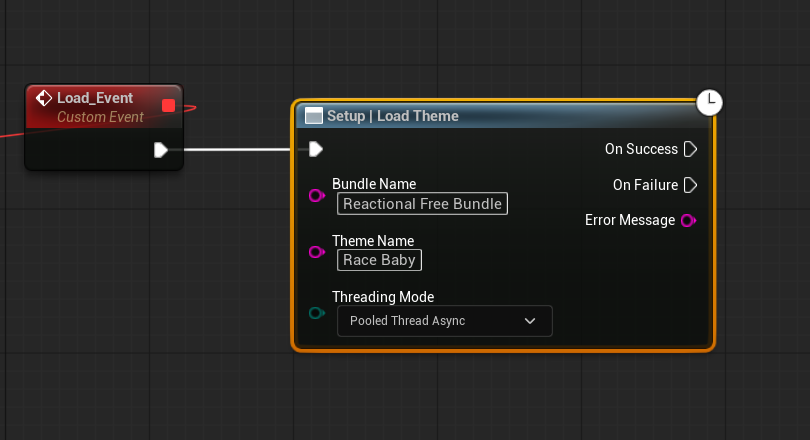810x440 pixels.
Task: Click the On Failure execution pin
Action: 689,185
